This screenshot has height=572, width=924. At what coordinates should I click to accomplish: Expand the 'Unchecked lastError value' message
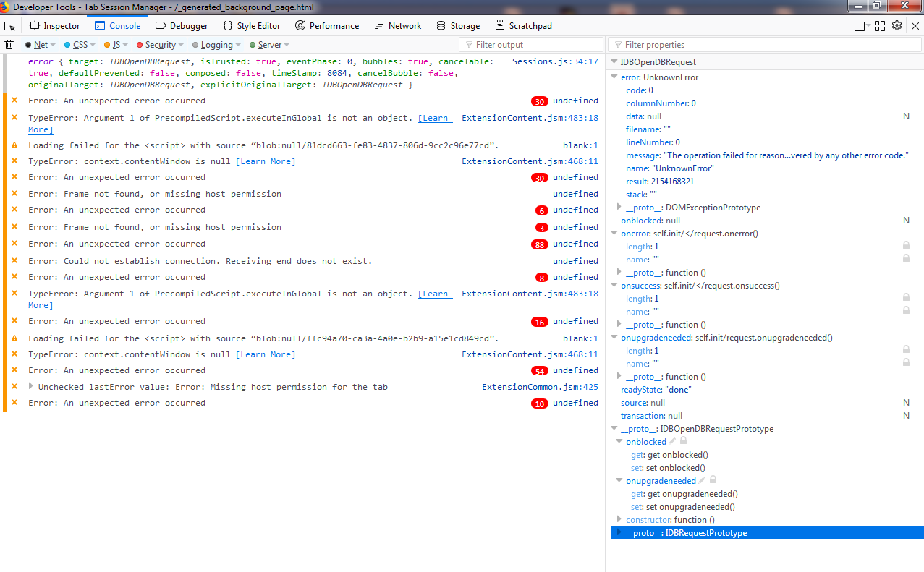pos(31,386)
